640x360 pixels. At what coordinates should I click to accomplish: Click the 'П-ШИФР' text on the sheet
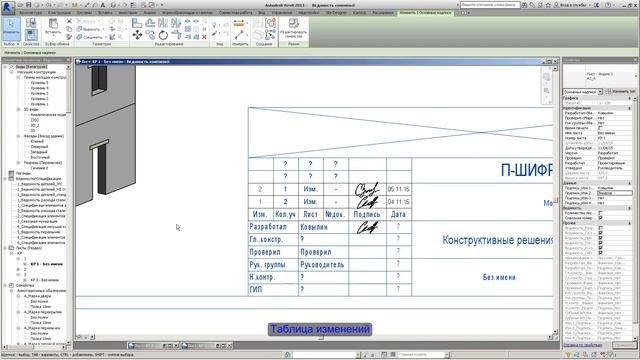[527, 170]
